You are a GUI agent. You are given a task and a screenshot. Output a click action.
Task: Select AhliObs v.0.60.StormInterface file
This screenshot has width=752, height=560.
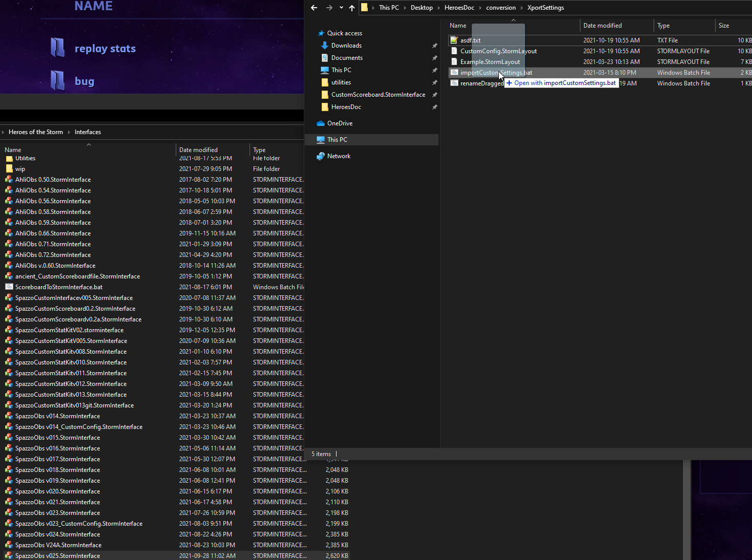coord(55,266)
